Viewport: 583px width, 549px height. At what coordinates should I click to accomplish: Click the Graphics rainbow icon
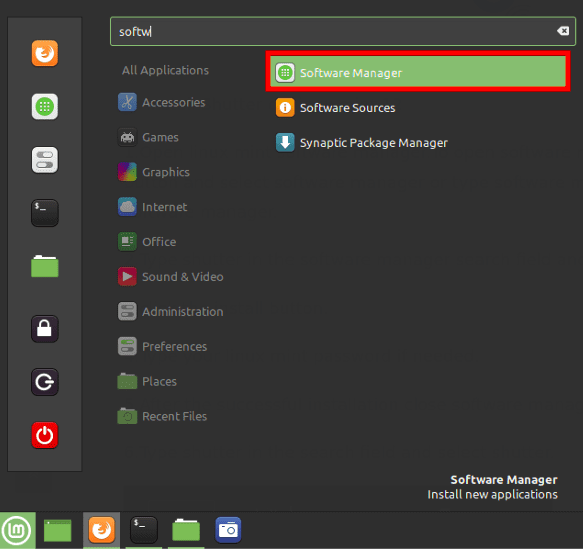pyautogui.click(x=127, y=172)
